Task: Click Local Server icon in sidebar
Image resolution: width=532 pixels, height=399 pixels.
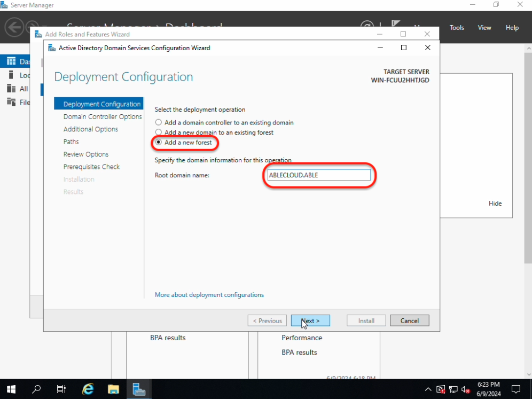Action: pos(11,75)
